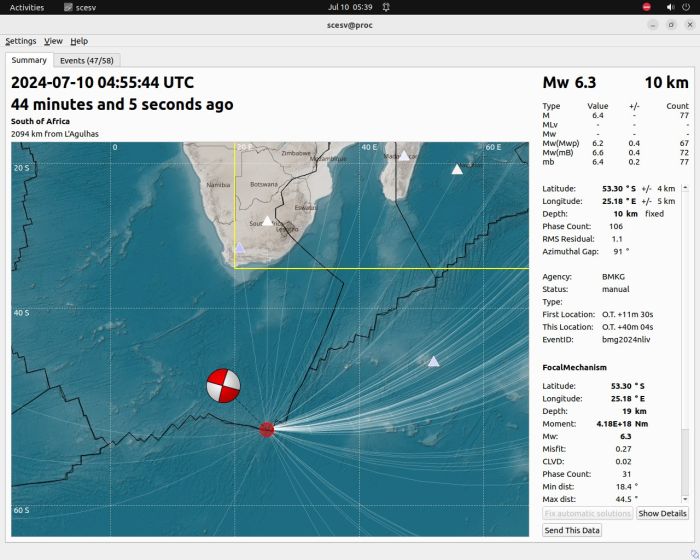
Task: Click the station triangle in the southern Indian Ocean
Action: [433, 361]
